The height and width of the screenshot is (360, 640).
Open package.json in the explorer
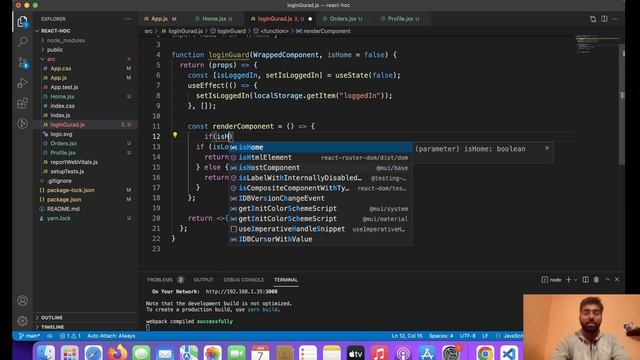coord(64,200)
